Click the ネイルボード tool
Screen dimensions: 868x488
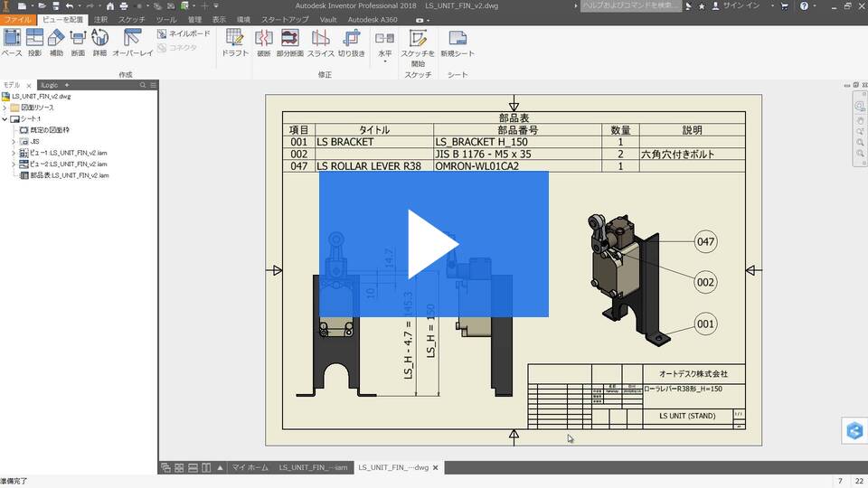tap(184, 33)
